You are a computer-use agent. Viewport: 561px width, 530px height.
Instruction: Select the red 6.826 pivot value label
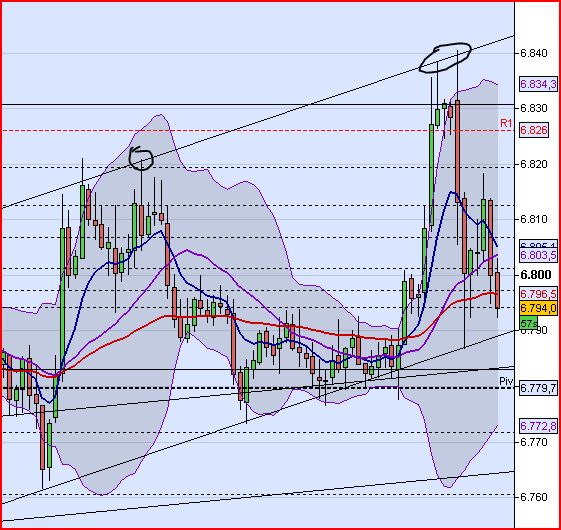click(x=534, y=130)
